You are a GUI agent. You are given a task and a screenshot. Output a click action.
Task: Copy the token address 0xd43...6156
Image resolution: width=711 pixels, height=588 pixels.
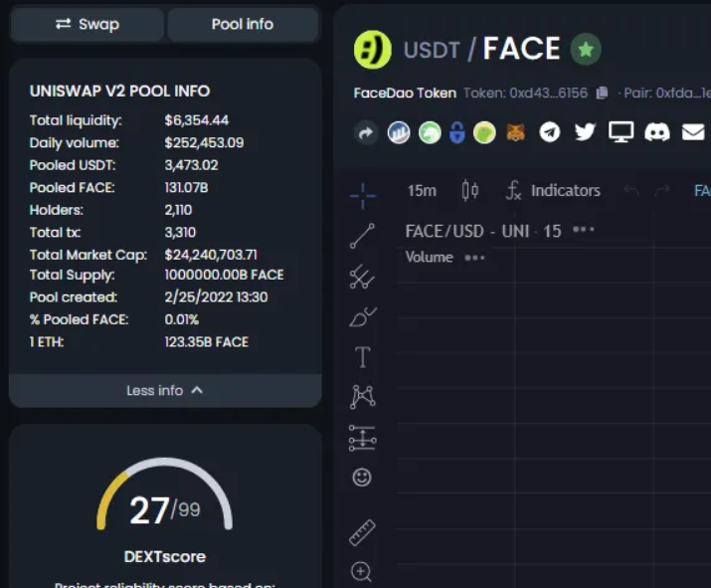pos(602,93)
